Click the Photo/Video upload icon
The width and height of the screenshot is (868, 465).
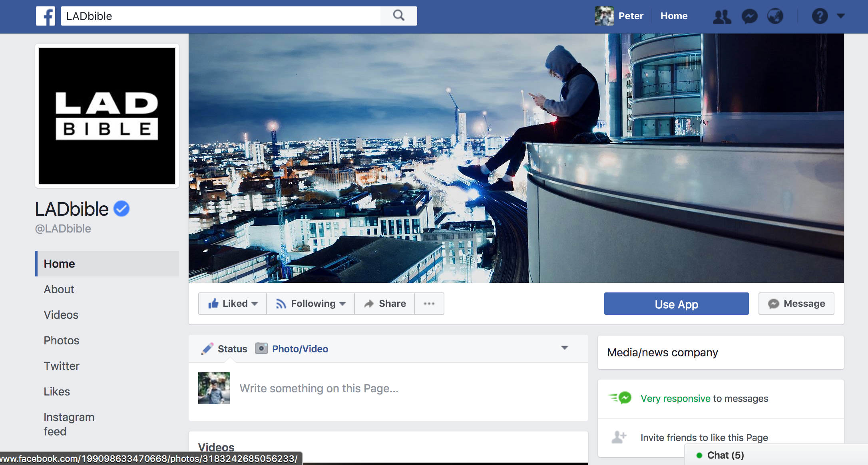262,349
